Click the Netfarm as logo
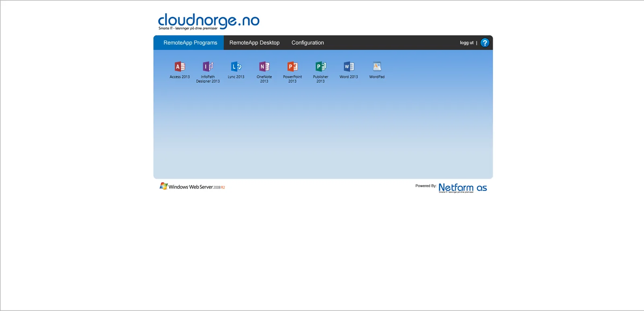The width and height of the screenshot is (644, 311). click(462, 188)
